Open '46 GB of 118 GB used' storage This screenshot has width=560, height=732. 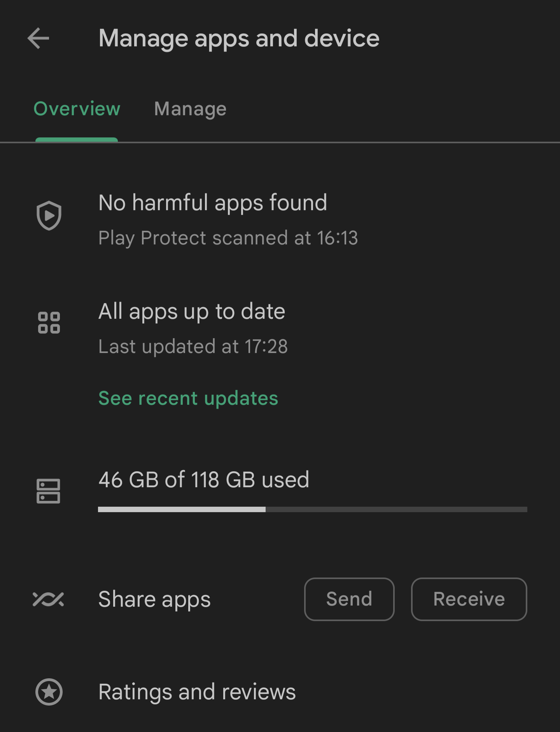204,479
